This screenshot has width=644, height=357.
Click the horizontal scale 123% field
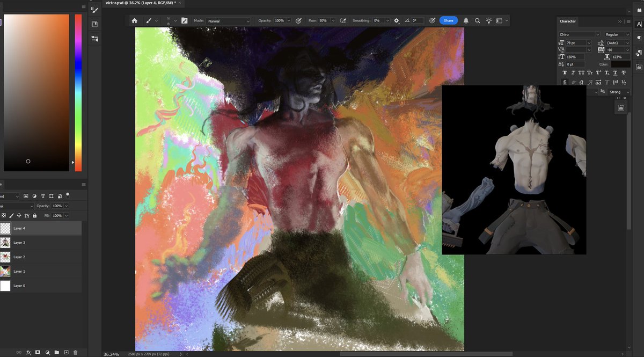tap(621, 57)
